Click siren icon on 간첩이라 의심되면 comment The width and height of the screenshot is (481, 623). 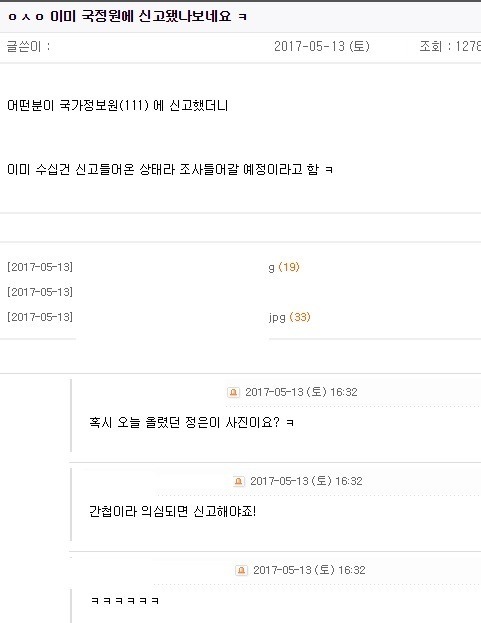point(238,481)
